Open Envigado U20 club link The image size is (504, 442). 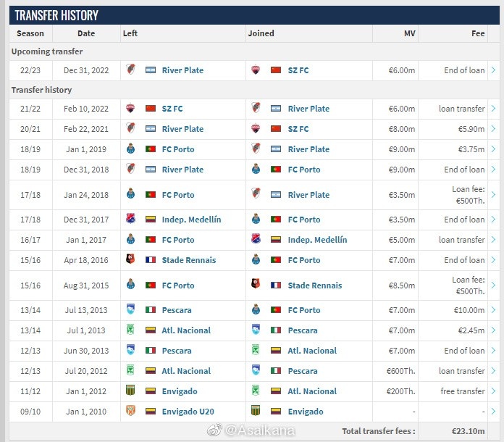[x=188, y=412]
